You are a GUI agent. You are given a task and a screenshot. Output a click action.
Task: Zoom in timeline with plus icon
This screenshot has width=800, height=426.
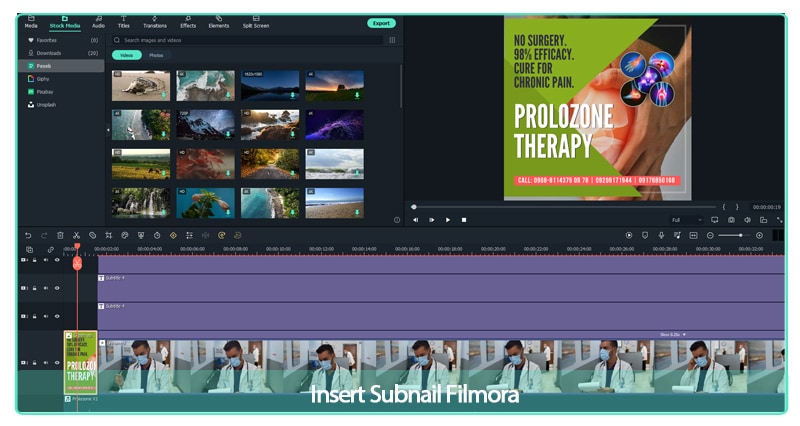[x=759, y=235]
